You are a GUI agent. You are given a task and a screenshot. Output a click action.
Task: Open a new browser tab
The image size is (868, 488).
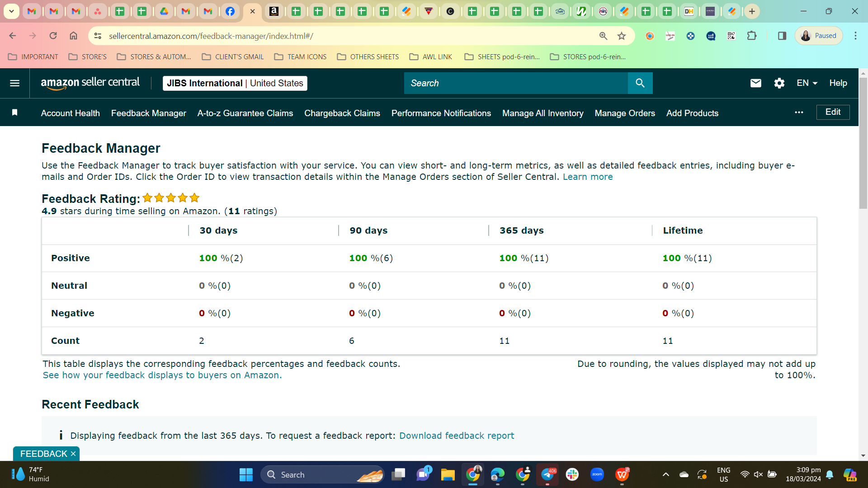(x=752, y=11)
